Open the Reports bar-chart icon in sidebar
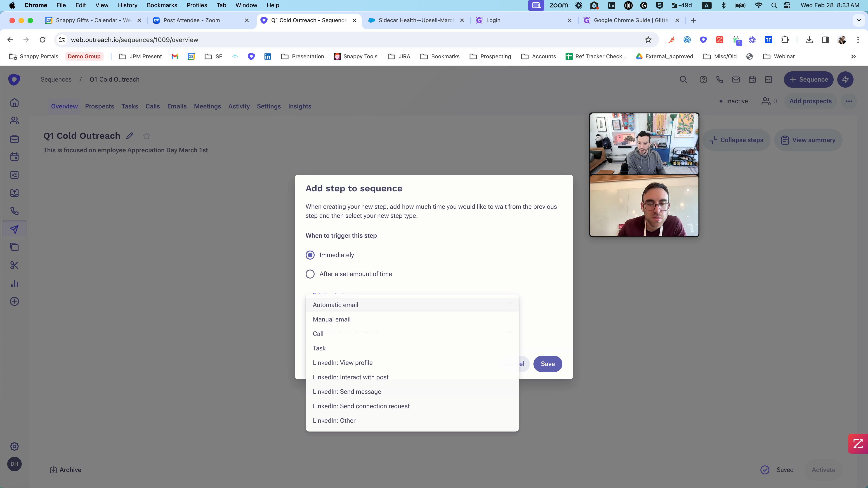Viewport: 868px width, 488px height. 14,284
